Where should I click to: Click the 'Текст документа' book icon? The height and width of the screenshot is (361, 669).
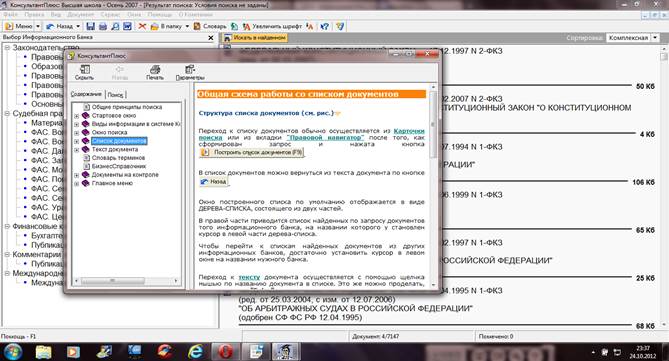tap(85, 149)
